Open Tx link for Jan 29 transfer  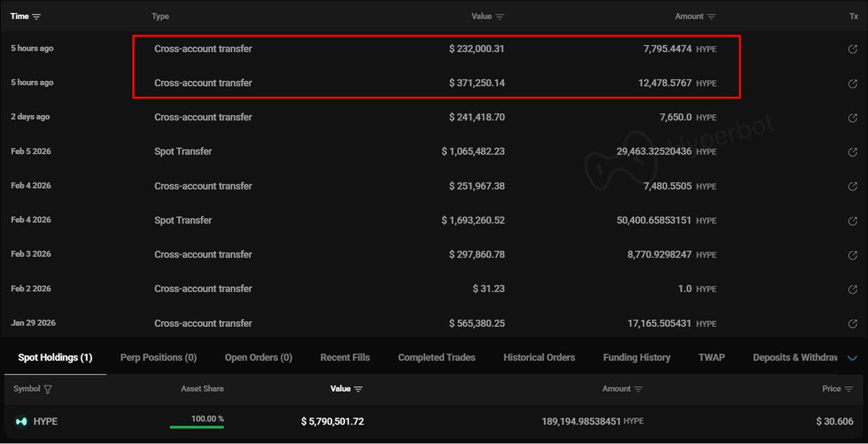point(852,324)
